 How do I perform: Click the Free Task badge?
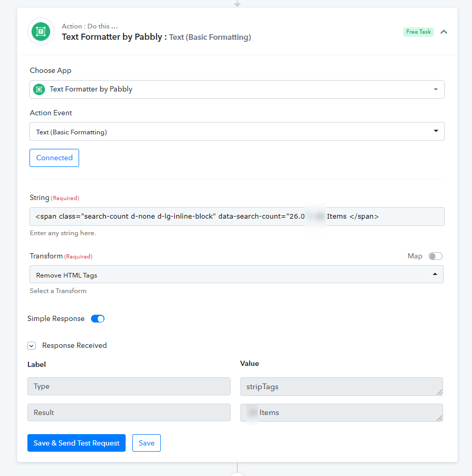[x=418, y=32]
